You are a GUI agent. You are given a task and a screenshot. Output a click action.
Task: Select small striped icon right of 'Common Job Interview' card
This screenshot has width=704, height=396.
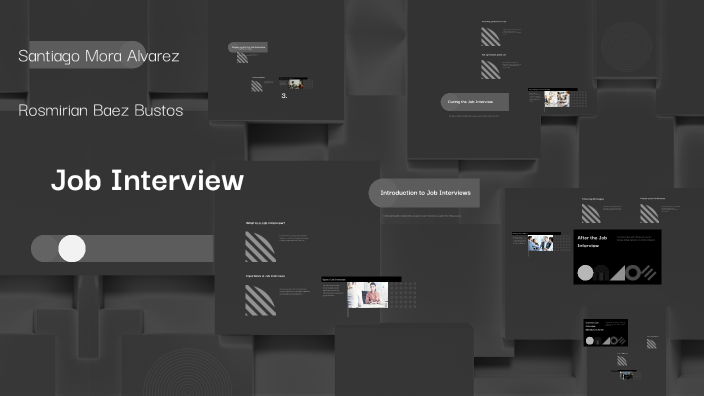point(651,344)
